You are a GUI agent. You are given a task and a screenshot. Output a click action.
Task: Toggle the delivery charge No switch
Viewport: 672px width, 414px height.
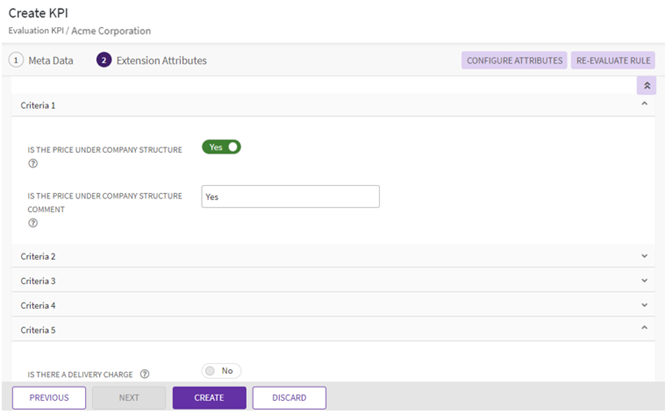221,371
